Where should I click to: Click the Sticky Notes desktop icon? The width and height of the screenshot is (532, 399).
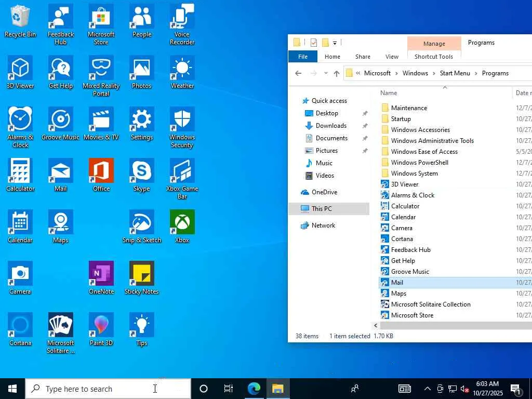pyautogui.click(x=141, y=278)
